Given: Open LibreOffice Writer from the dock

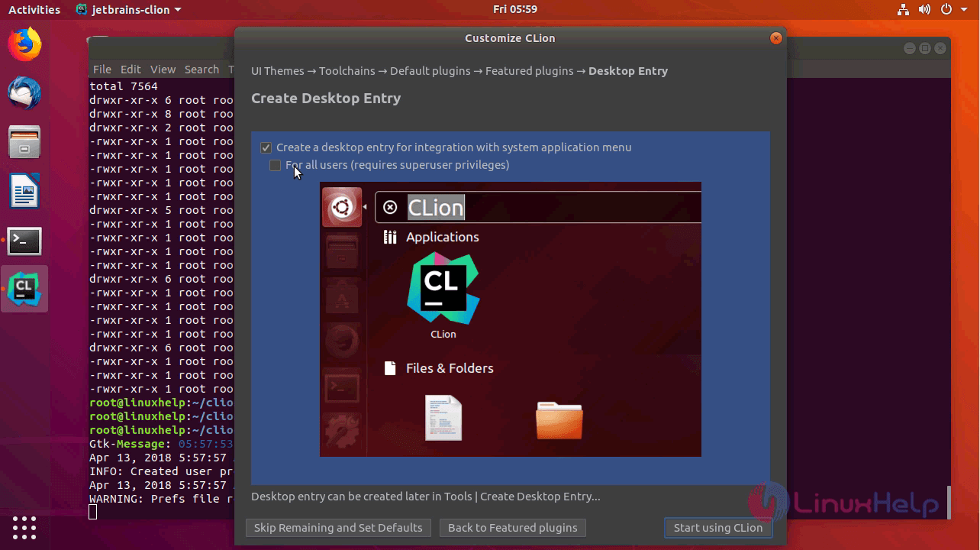Looking at the screenshot, I should 24,191.
